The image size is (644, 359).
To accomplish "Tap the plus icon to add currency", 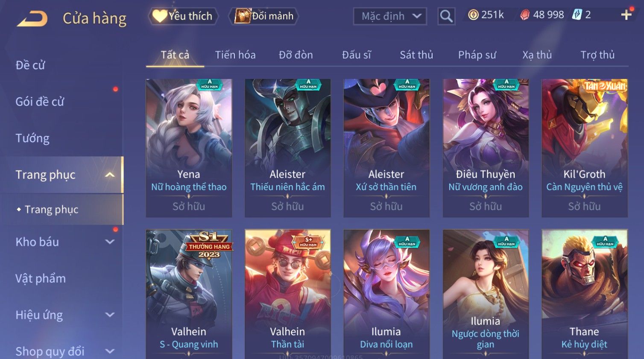I will pyautogui.click(x=626, y=15).
